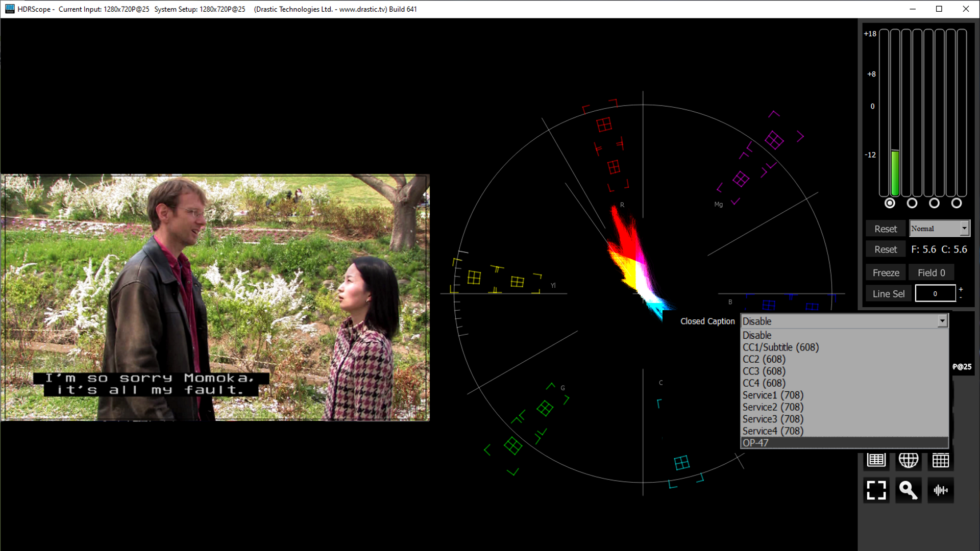Image resolution: width=980 pixels, height=551 pixels.
Task: Click the globe grid icon
Action: coord(908,460)
